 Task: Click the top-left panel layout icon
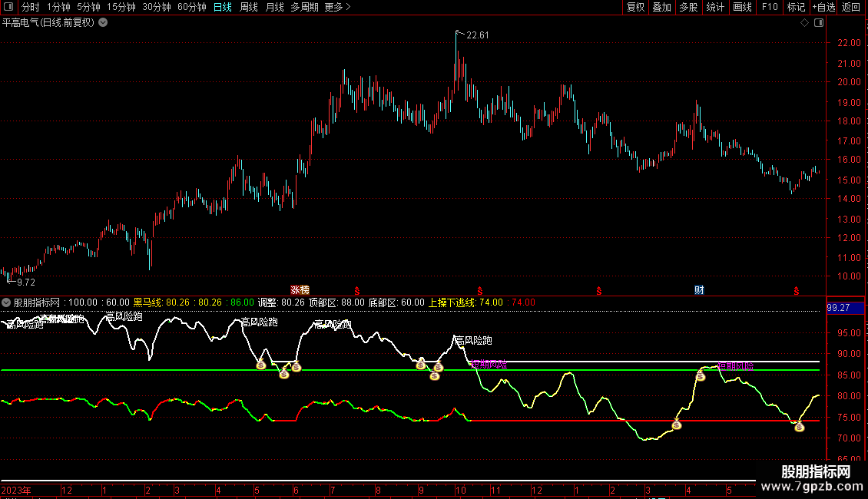9,7
